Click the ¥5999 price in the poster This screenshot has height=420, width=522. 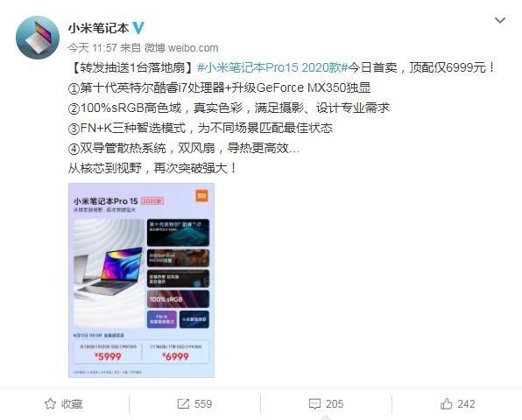tap(109, 356)
